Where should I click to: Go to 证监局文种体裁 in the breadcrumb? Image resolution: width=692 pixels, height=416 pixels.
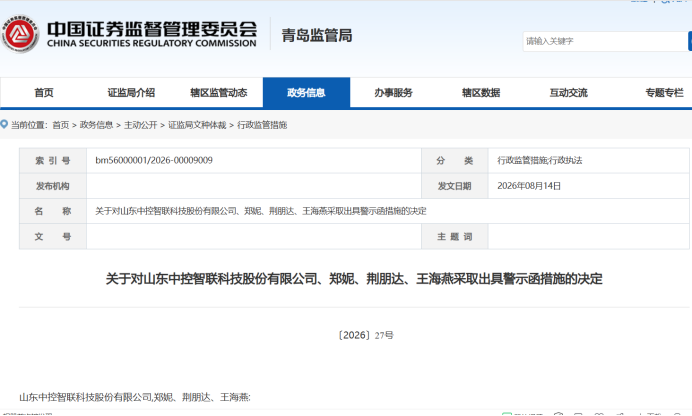pyautogui.click(x=197, y=125)
